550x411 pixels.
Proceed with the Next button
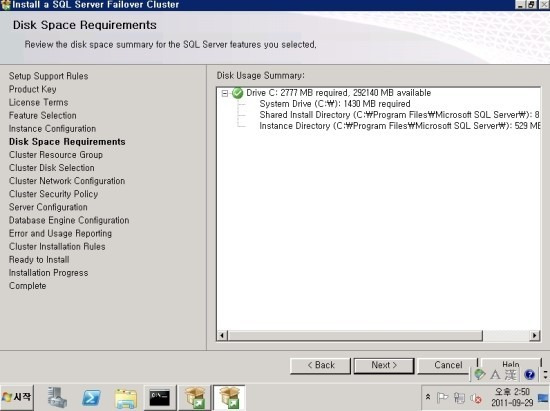[384, 365]
